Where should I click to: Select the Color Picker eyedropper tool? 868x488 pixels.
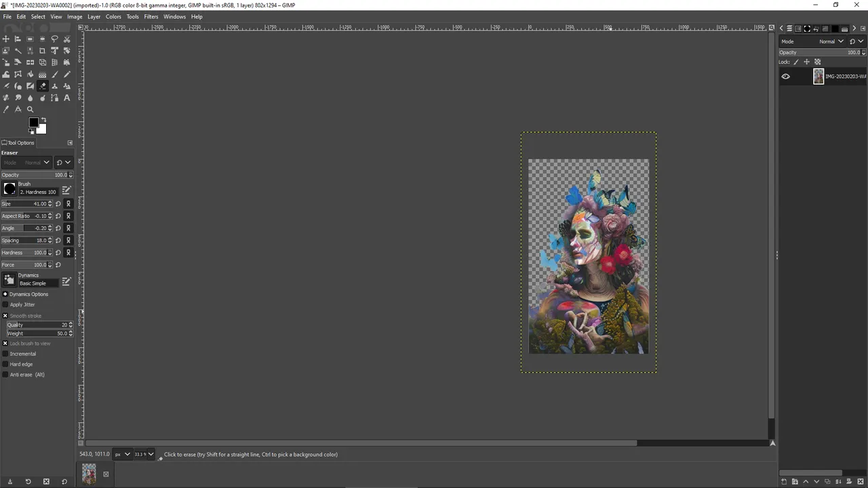pyautogui.click(x=5, y=109)
